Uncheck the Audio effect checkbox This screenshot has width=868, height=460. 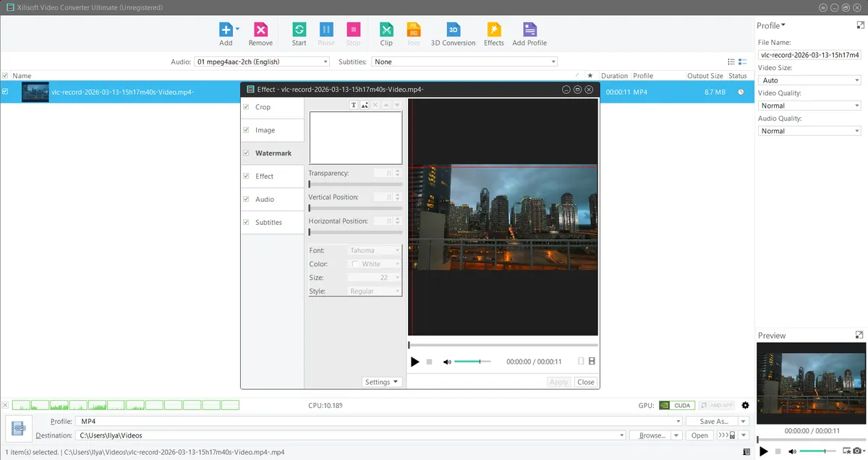point(247,200)
